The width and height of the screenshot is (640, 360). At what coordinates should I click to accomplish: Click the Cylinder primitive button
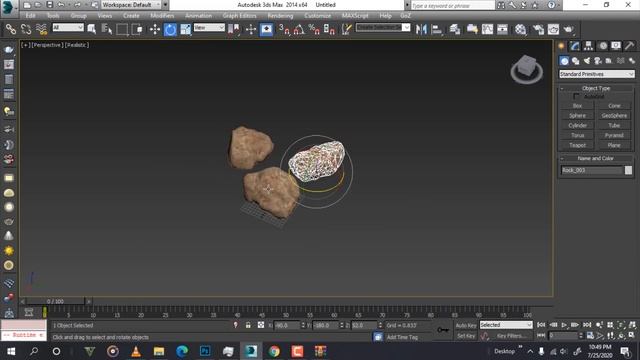[578, 125]
